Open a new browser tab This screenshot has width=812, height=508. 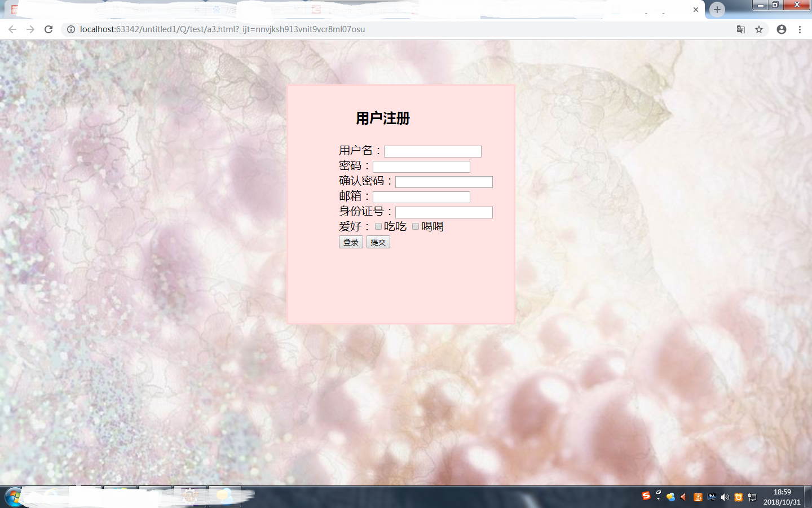pyautogui.click(x=716, y=10)
